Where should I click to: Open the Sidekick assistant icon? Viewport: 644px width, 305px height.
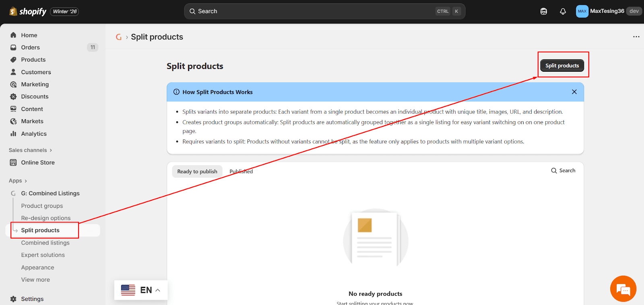[x=544, y=11]
